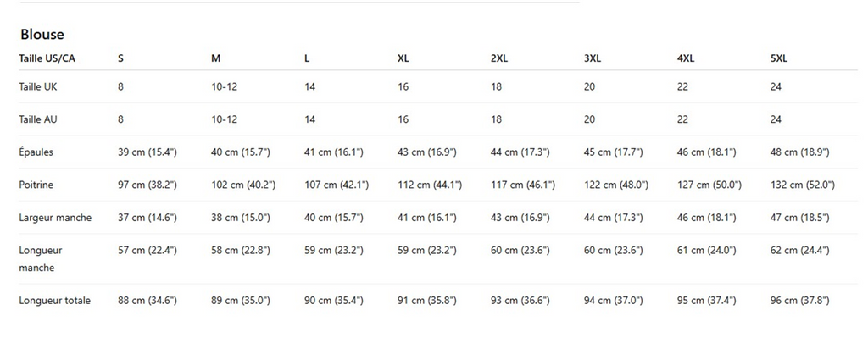This screenshot has width=868, height=343.
Task: Click the Taille AU row label
Action: click(x=38, y=119)
